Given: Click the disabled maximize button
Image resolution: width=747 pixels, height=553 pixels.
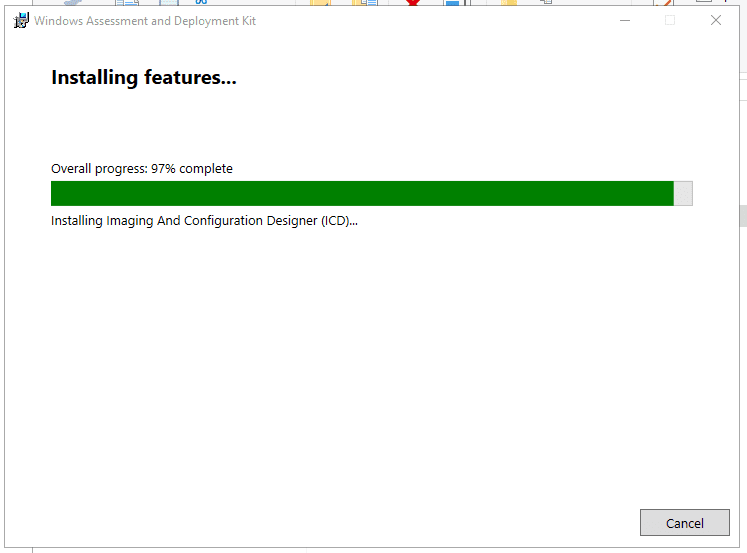Looking at the screenshot, I should point(670,20).
